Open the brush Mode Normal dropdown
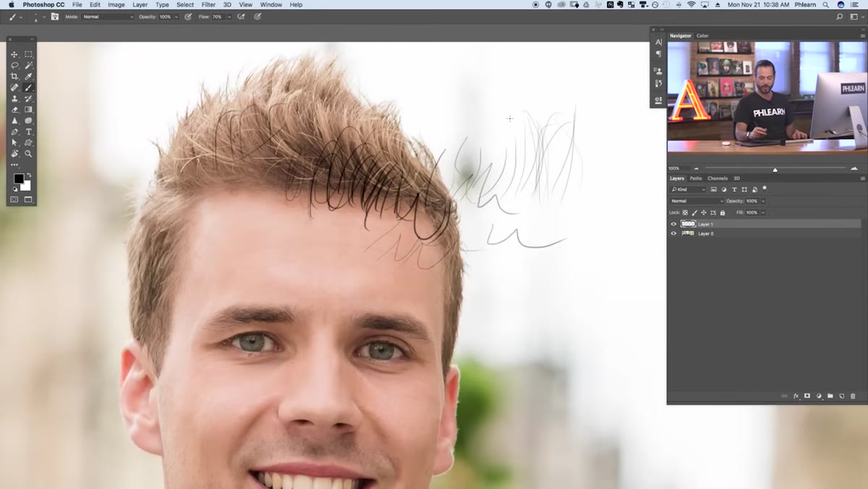This screenshot has width=868, height=489. 108,16
